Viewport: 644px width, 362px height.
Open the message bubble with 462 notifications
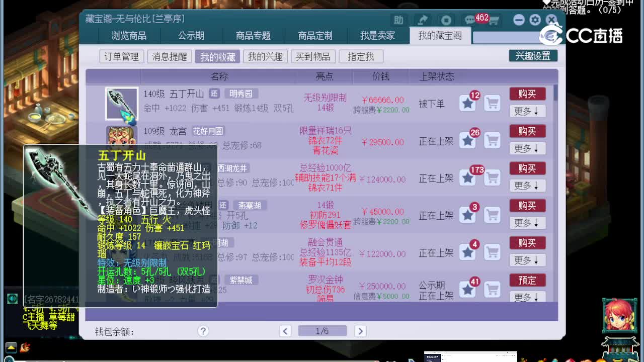pos(470,20)
